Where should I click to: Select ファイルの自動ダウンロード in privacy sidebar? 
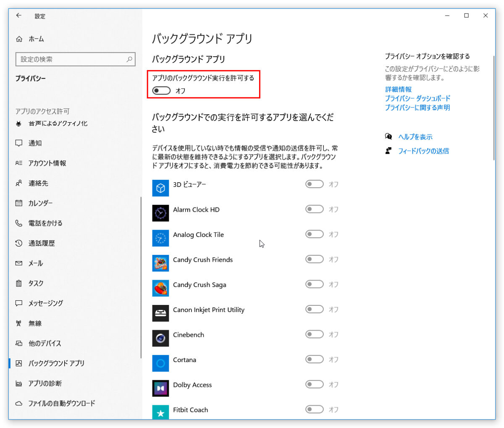pos(76,403)
